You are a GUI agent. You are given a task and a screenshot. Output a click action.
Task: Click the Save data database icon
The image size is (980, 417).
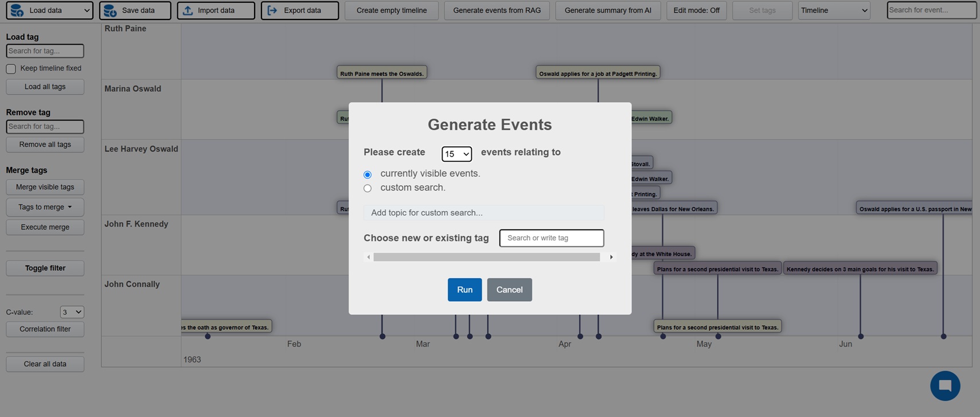pyautogui.click(x=110, y=10)
